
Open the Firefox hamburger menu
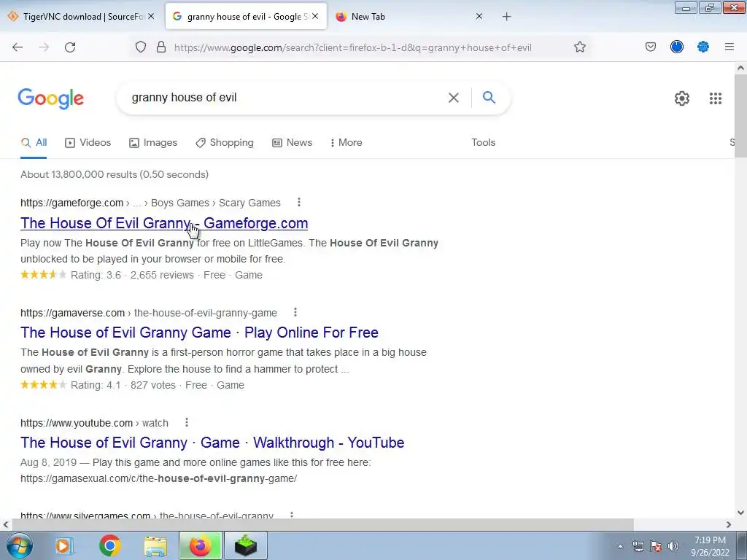729,47
